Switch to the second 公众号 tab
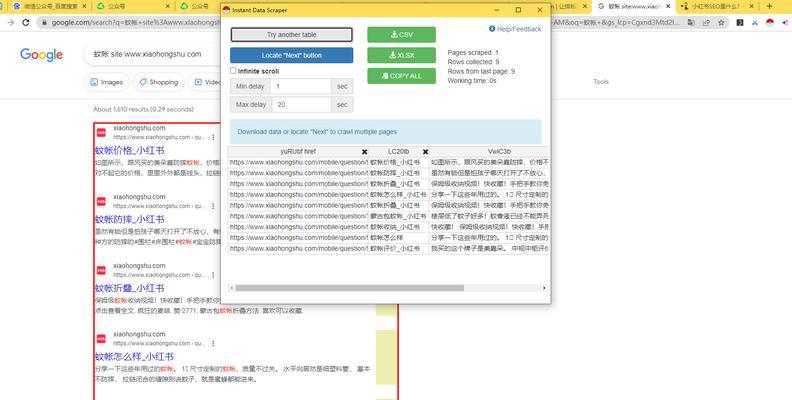This screenshot has width=792, height=400. (x=200, y=6)
